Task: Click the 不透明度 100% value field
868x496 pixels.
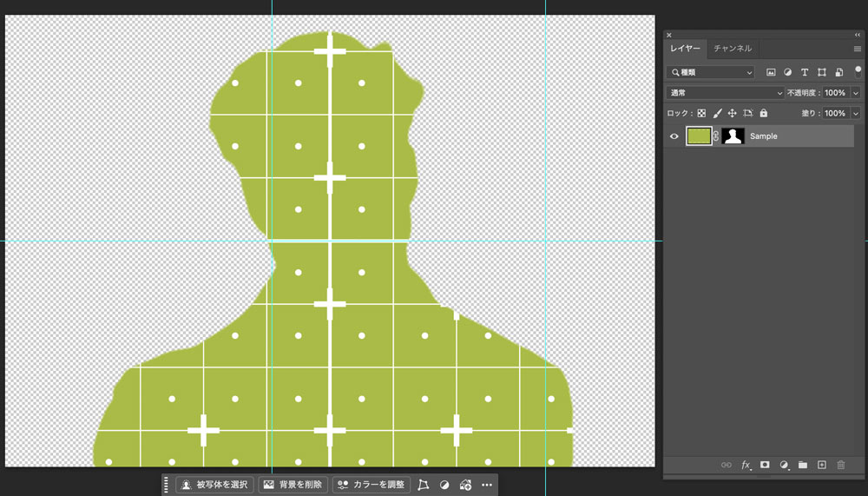Action: [835, 93]
